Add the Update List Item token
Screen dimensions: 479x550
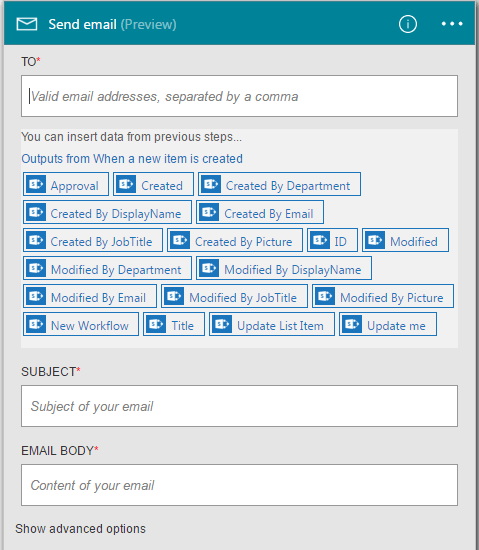point(272,324)
